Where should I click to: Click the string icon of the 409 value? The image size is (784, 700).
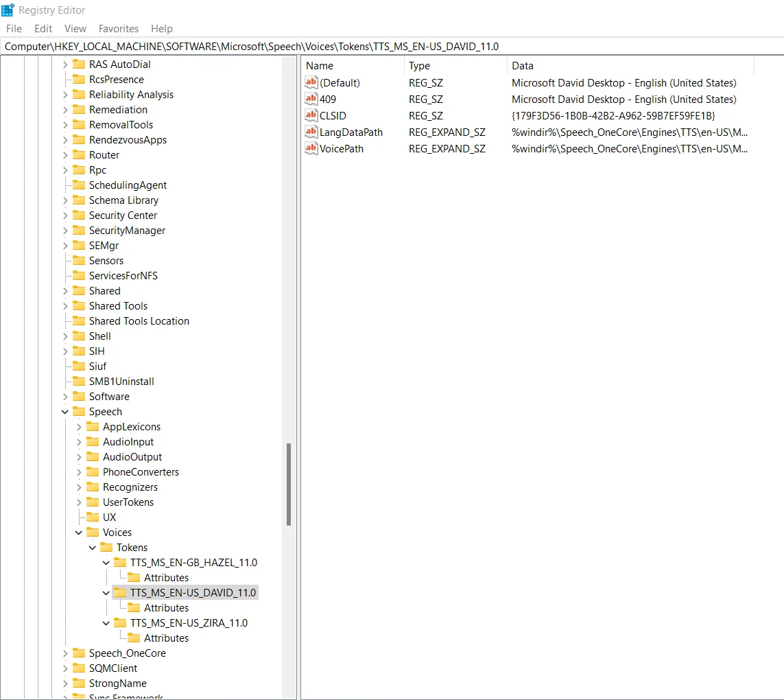[x=311, y=99]
